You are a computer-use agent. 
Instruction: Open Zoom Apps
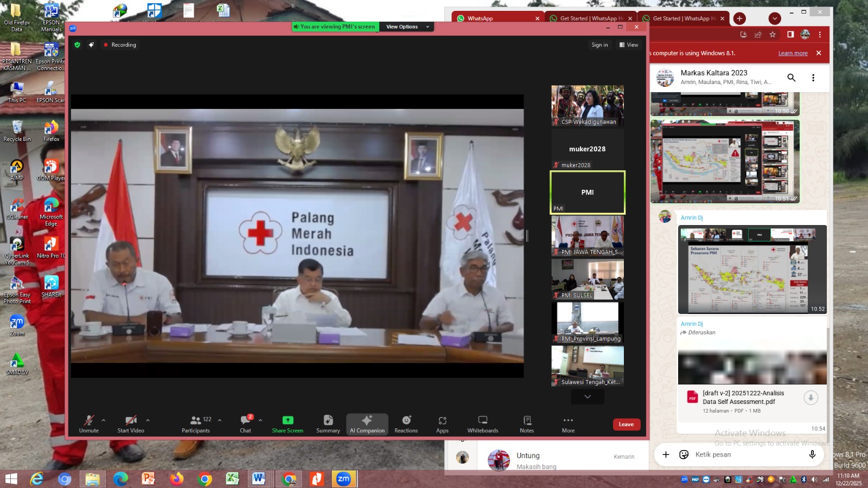pos(442,423)
